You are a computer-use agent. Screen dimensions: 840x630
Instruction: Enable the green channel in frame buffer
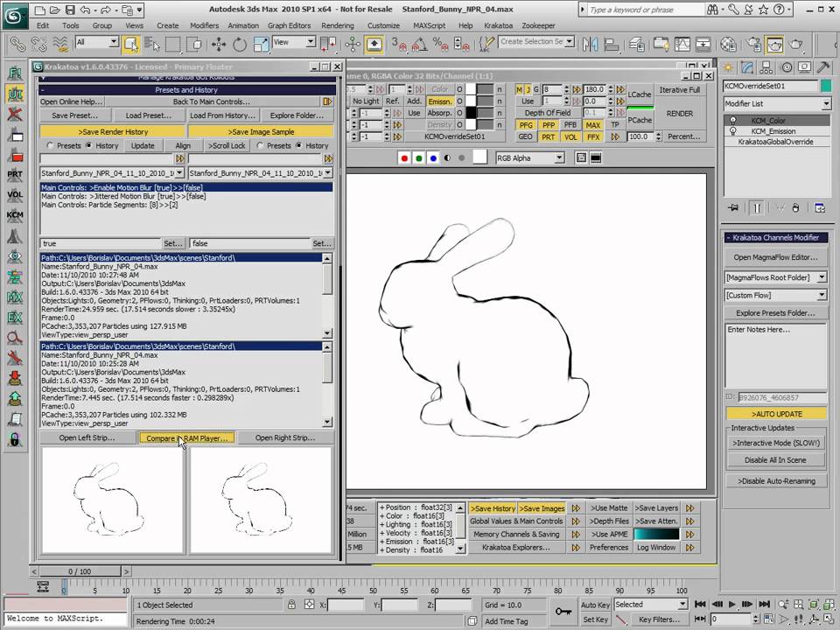(x=419, y=158)
